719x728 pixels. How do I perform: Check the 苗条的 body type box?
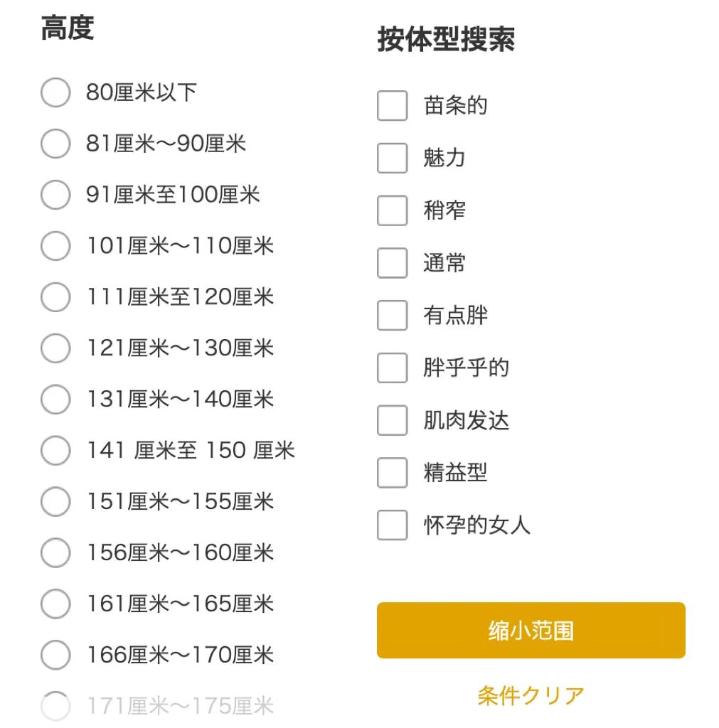392,106
